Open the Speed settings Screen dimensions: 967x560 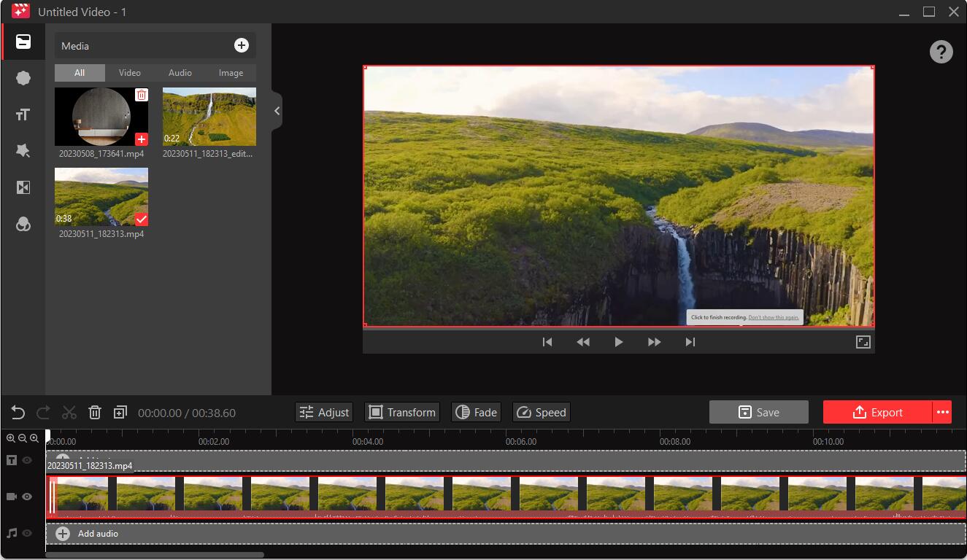pyautogui.click(x=541, y=412)
